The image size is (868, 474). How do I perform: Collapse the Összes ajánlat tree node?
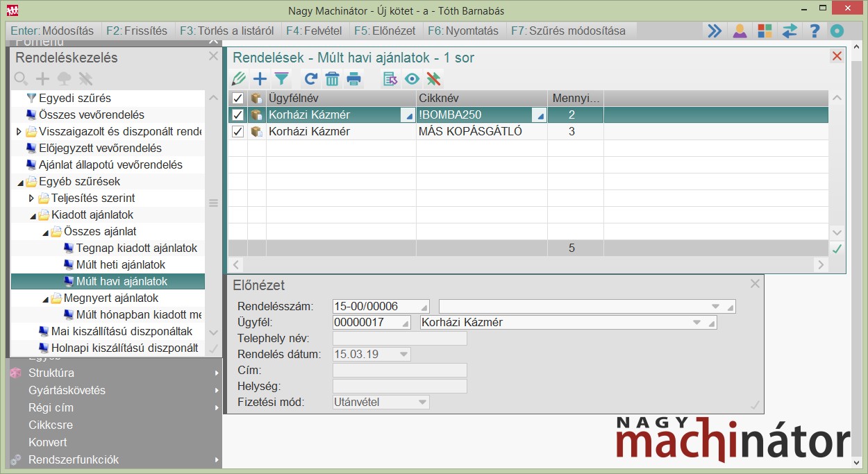[x=44, y=232]
